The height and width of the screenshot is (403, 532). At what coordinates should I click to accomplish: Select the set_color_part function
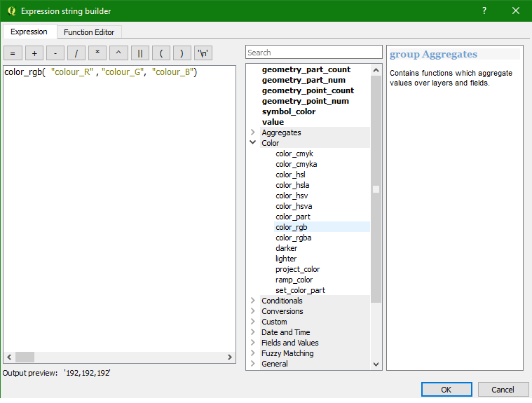(300, 290)
